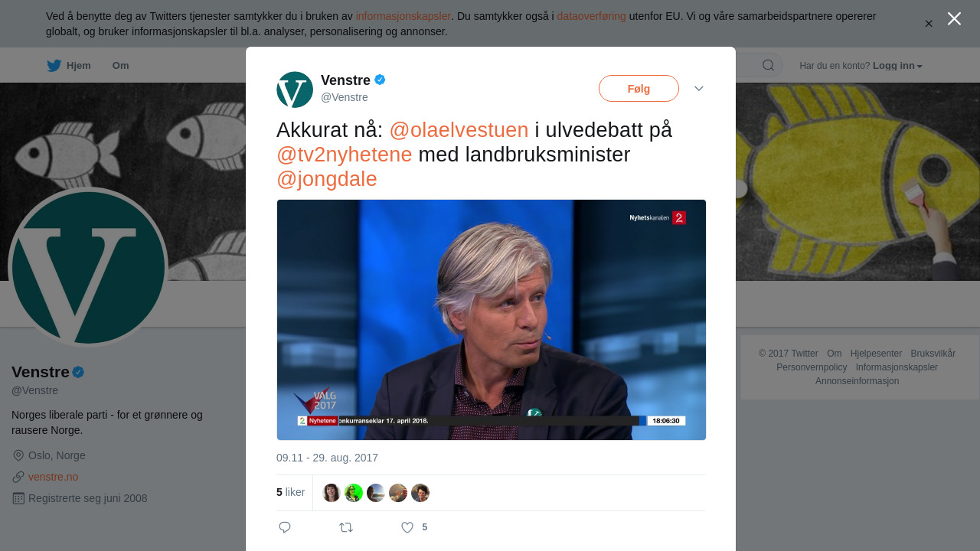
Task: Open the Om menu item
Action: tap(120, 65)
